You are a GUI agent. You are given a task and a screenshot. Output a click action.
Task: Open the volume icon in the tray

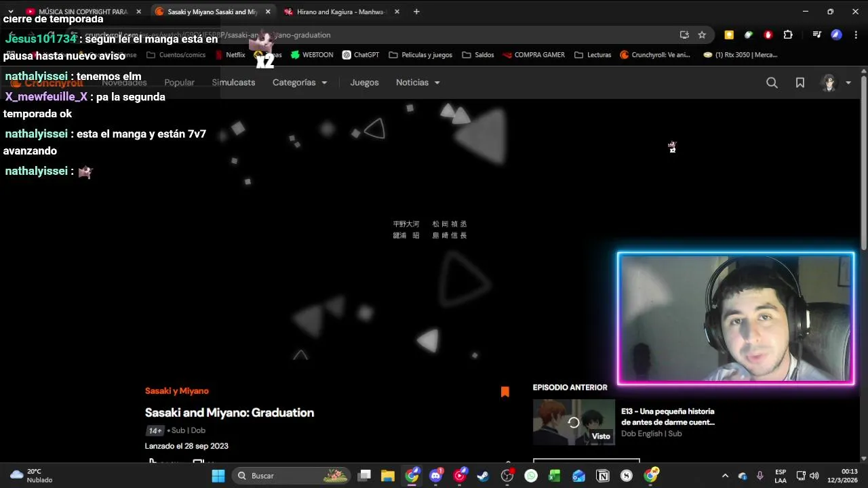click(814, 476)
